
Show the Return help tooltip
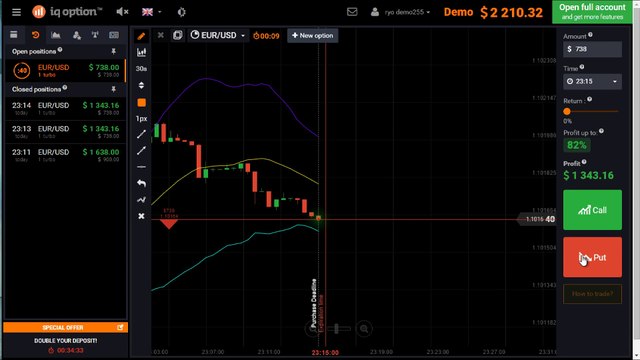(x=589, y=99)
